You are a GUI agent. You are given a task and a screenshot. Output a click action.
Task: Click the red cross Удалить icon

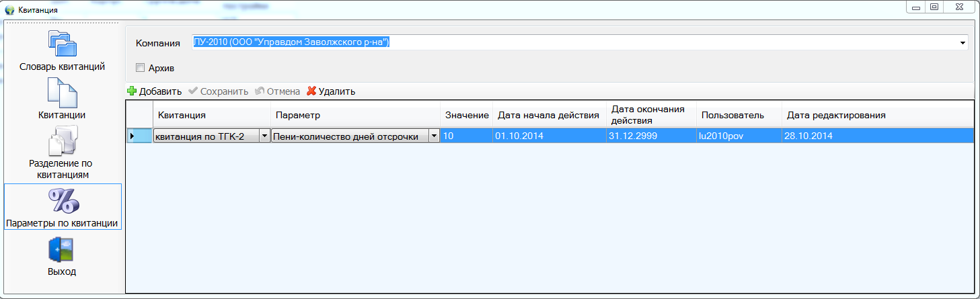[x=311, y=91]
